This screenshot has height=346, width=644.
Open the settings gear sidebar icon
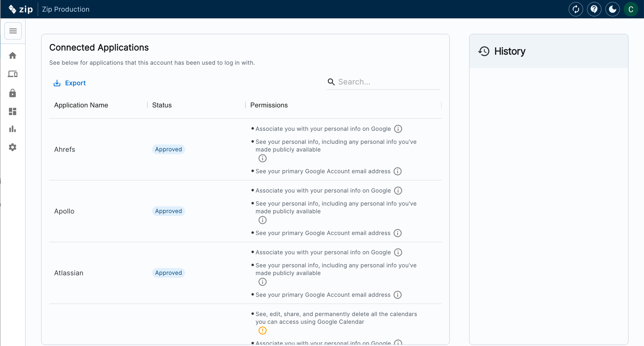point(13,147)
